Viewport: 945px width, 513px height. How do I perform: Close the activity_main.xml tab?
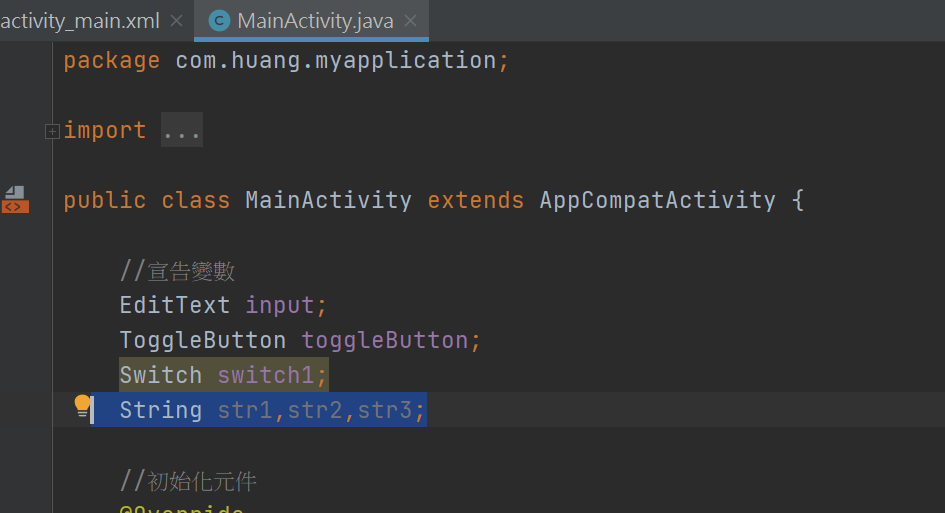pos(177,21)
